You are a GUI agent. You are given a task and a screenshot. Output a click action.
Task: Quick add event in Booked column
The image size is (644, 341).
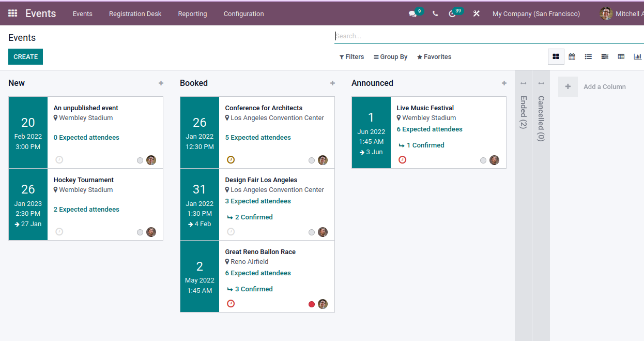click(332, 83)
